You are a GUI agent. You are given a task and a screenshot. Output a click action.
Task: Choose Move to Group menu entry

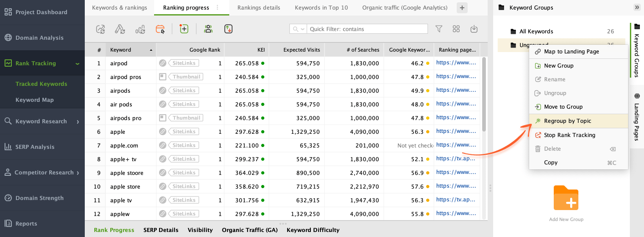click(578, 107)
